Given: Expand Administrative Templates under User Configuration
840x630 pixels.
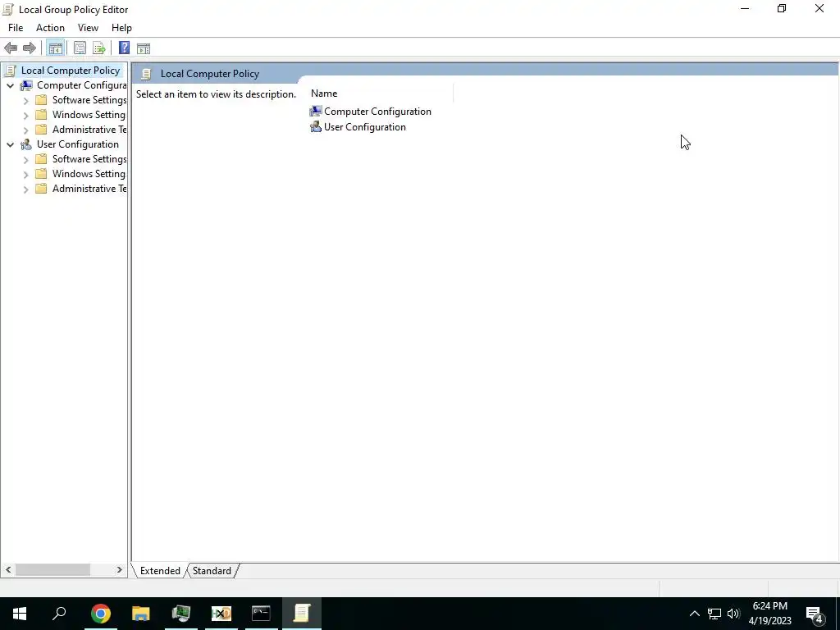Looking at the screenshot, I should click(x=25, y=189).
